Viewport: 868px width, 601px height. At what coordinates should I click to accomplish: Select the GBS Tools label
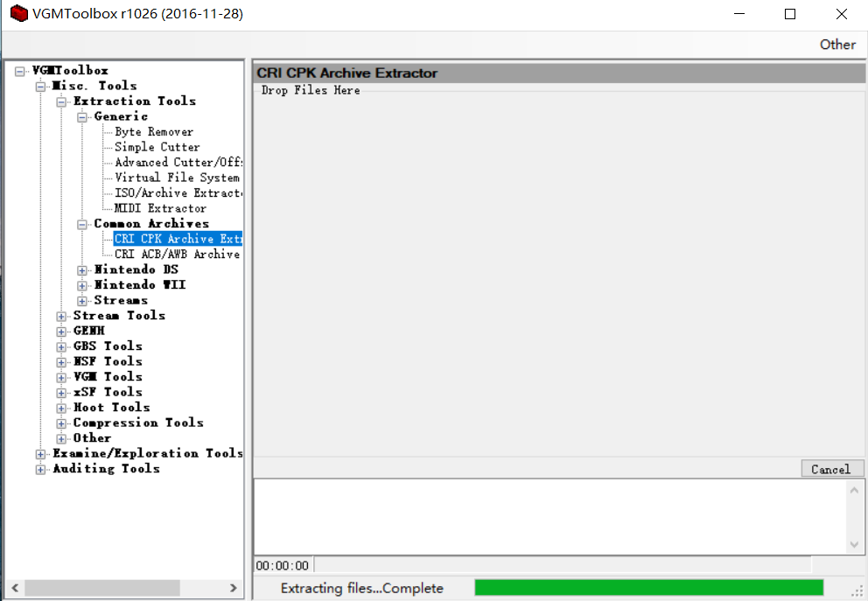tap(108, 346)
